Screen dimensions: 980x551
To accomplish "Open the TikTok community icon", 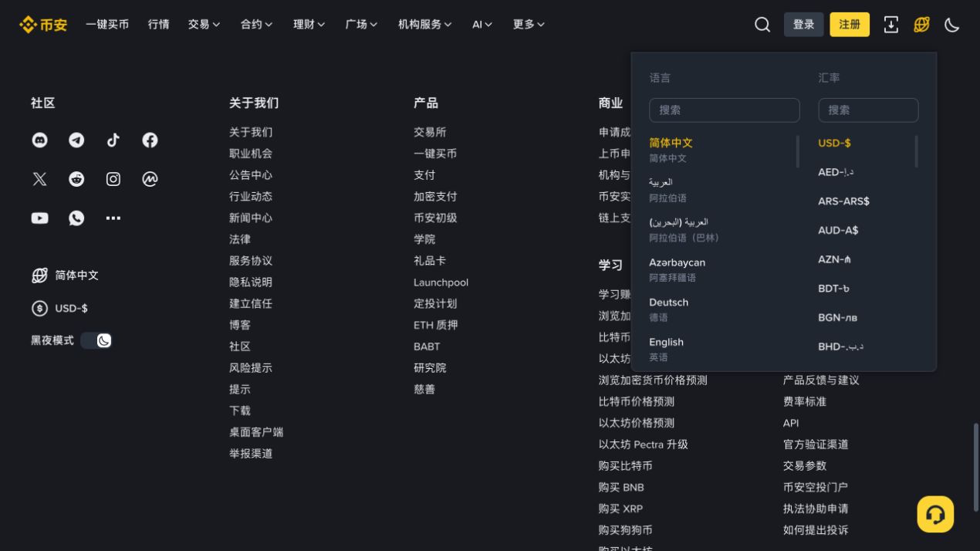I will click(113, 140).
